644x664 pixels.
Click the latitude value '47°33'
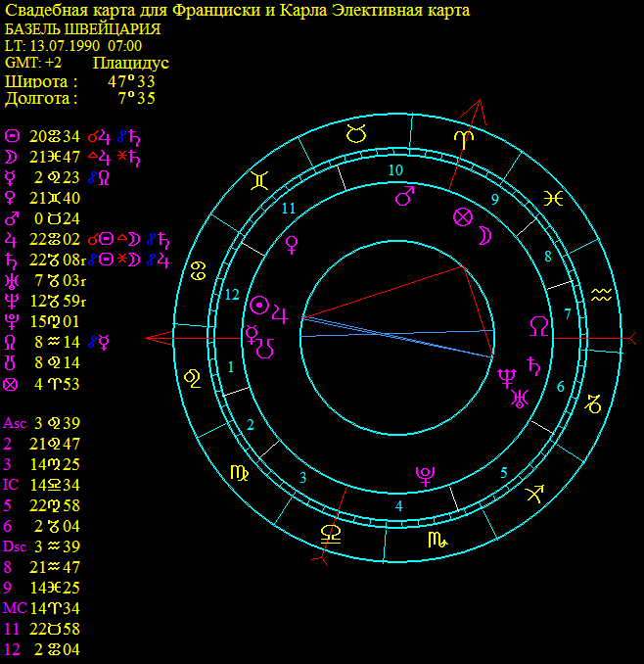(x=131, y=81)
